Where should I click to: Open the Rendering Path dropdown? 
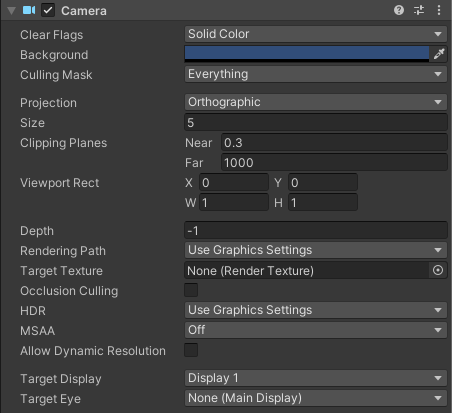[316, 250]
